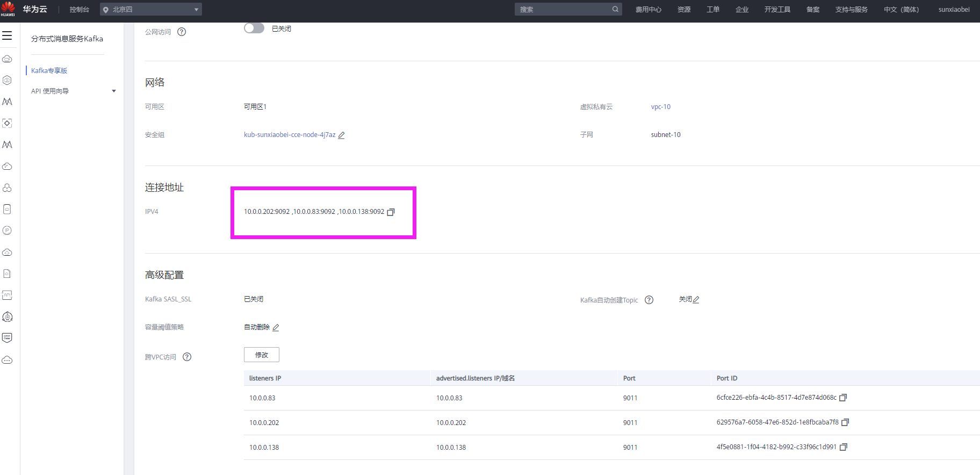Open security group kub-sunxiaobei-cce-node-4j7az link
This screenshot has width=980, height=475.
[x=290, y=135]
